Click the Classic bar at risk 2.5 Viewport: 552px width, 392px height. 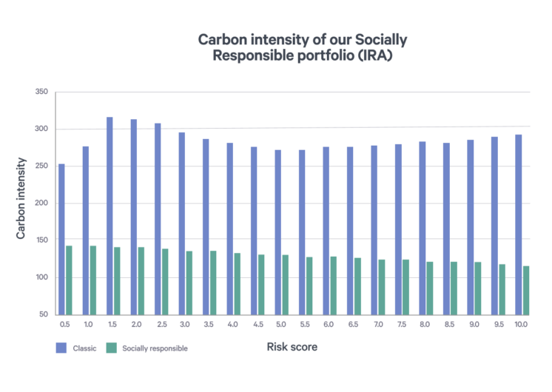click(158, 218)
